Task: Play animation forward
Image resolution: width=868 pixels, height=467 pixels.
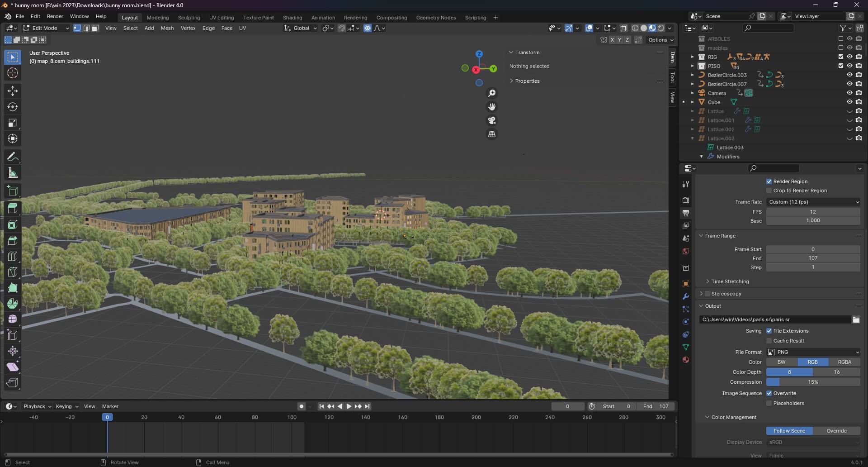Action: [349, 406]
